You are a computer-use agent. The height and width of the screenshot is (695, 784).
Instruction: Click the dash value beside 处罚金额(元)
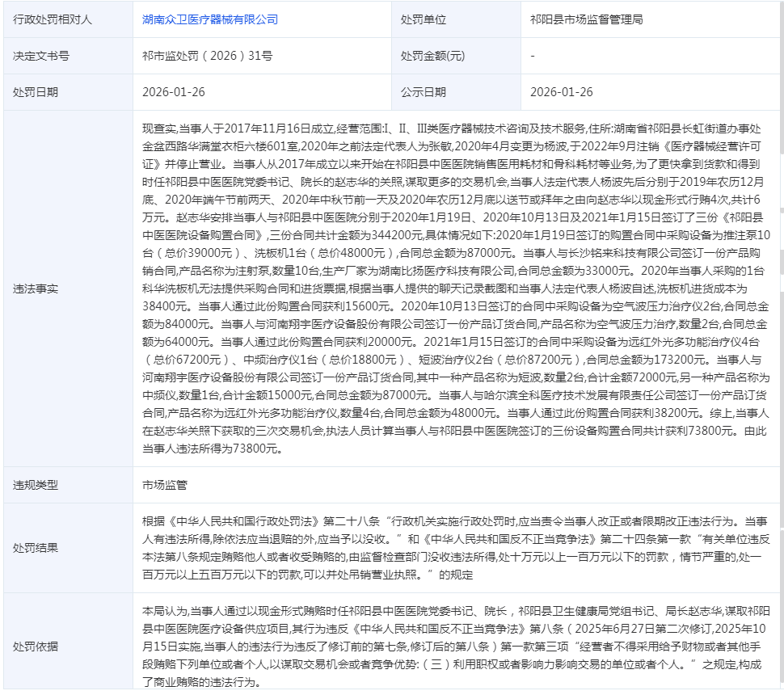533,56
